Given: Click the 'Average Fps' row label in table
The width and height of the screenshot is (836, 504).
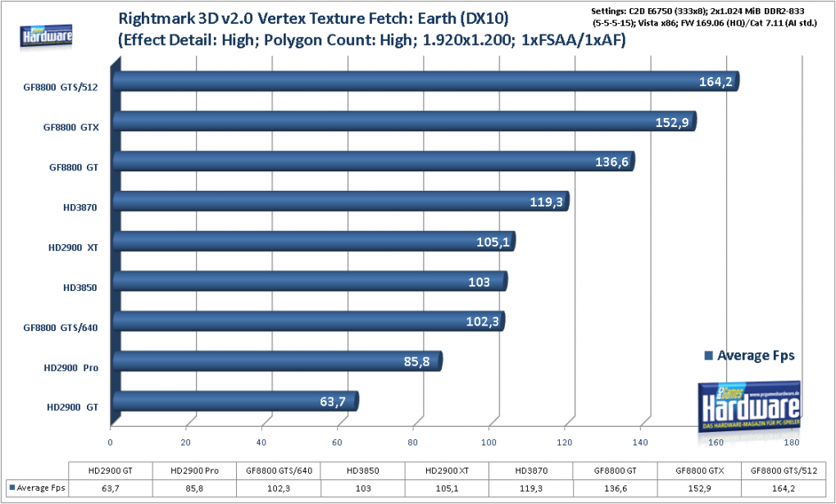Looking at the screenshot, I should [x=40, y=488].
